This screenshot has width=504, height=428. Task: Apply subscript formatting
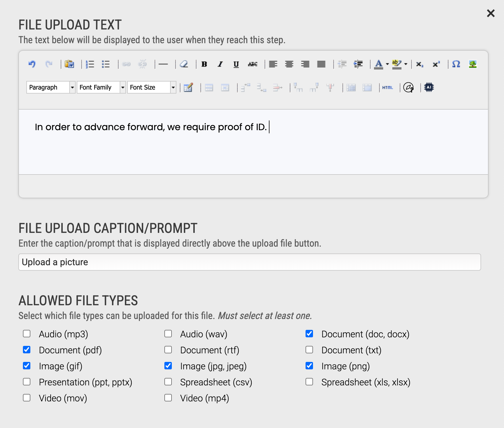[x=420, y=64]
